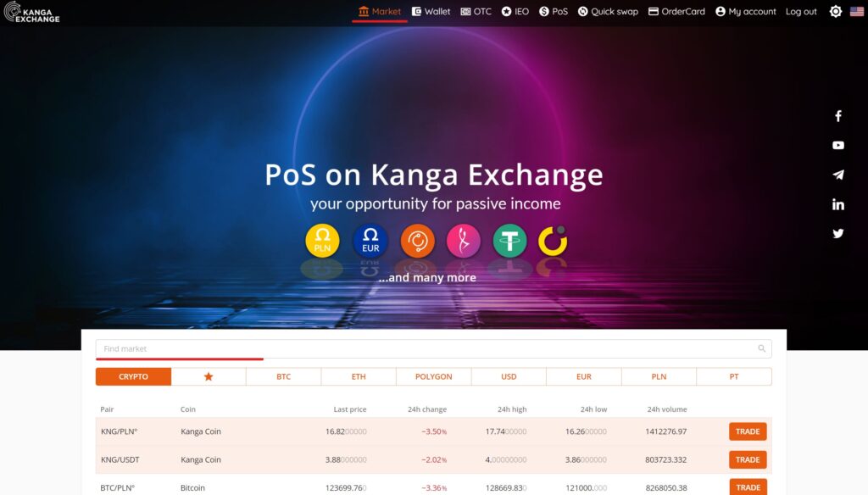Click the Find market search field
The image size is (868, 495).
click(433, 349)
